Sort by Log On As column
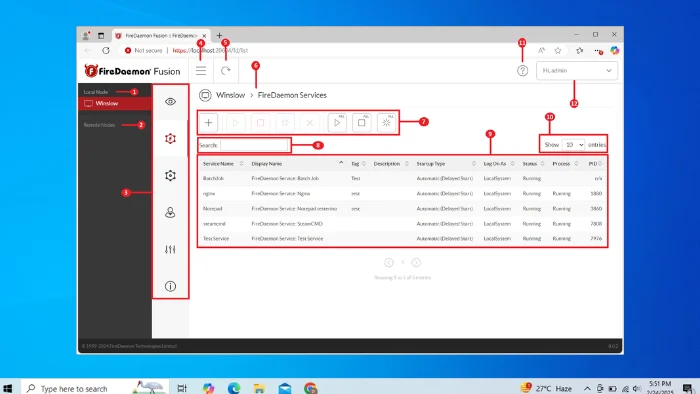The image size is (700, 394). pyautogui.click(x=499, y=164)
